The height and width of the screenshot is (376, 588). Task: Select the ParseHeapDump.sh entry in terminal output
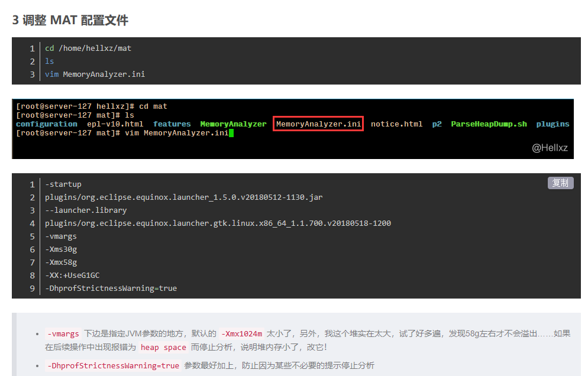click(x=489, y=124)
